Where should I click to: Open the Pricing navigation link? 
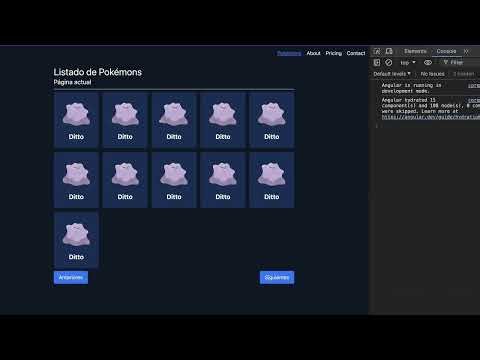pyautogui.click(x=334, y=53)
